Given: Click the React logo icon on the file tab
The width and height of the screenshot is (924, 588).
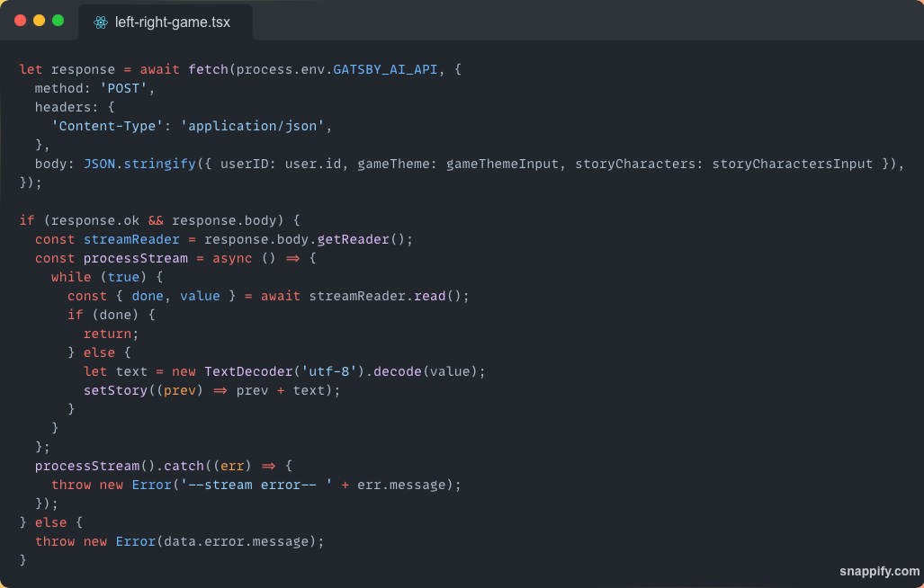Looking at the screenshot, I should pos(100,22).
